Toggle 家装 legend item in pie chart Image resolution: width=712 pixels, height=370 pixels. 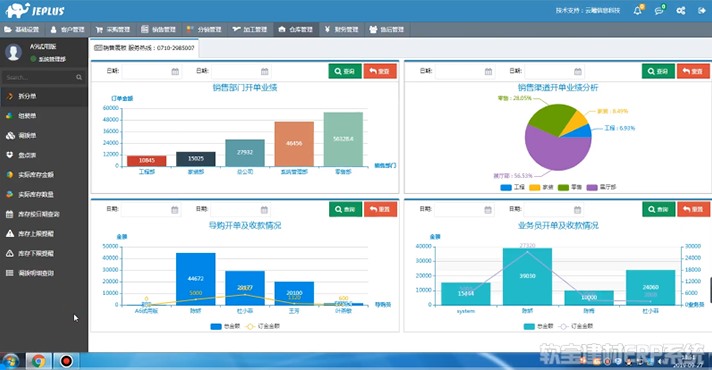[541, 187]
